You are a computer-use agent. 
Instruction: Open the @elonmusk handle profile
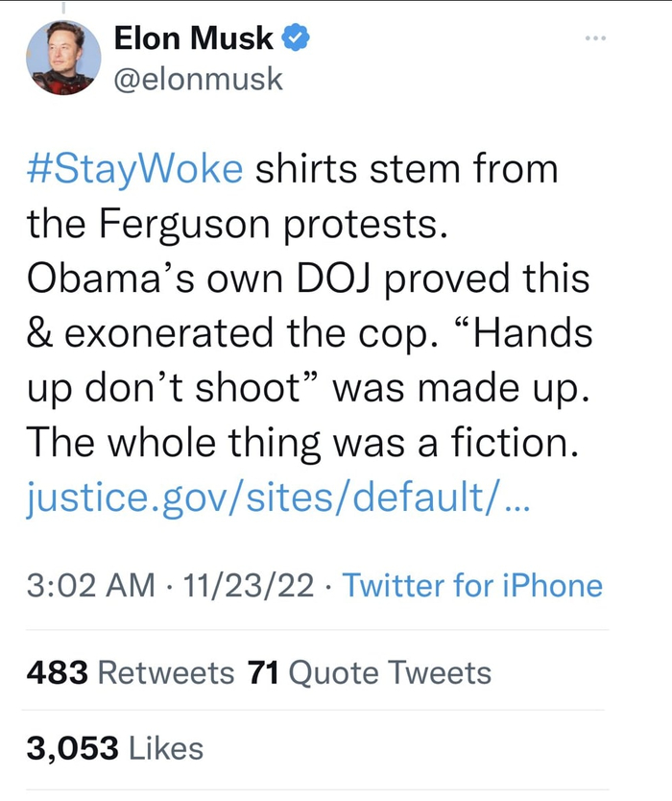coord(198,77)
